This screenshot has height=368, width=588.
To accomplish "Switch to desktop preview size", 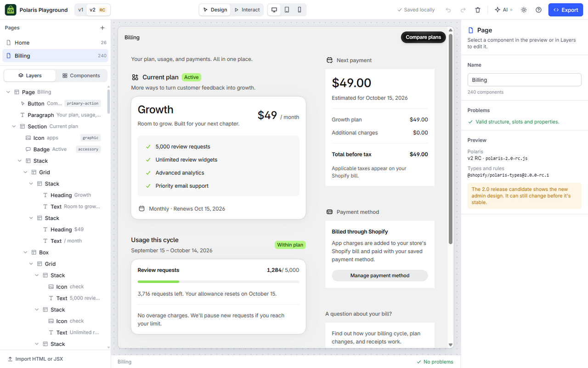I will tap(274, 10).
